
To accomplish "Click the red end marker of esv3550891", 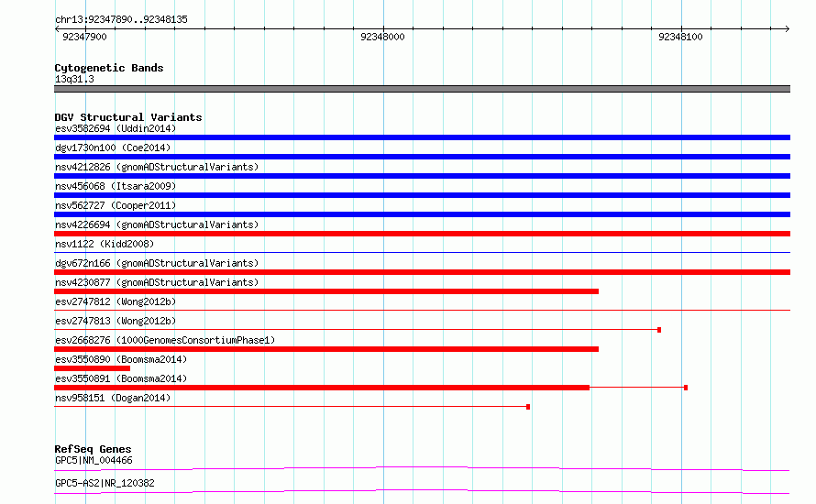I will point(686,388).
